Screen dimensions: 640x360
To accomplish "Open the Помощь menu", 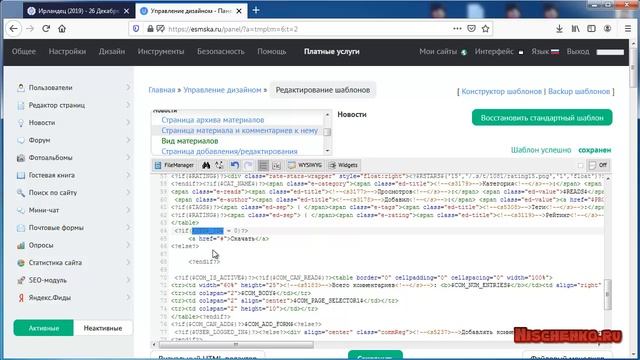I will 271,51.
